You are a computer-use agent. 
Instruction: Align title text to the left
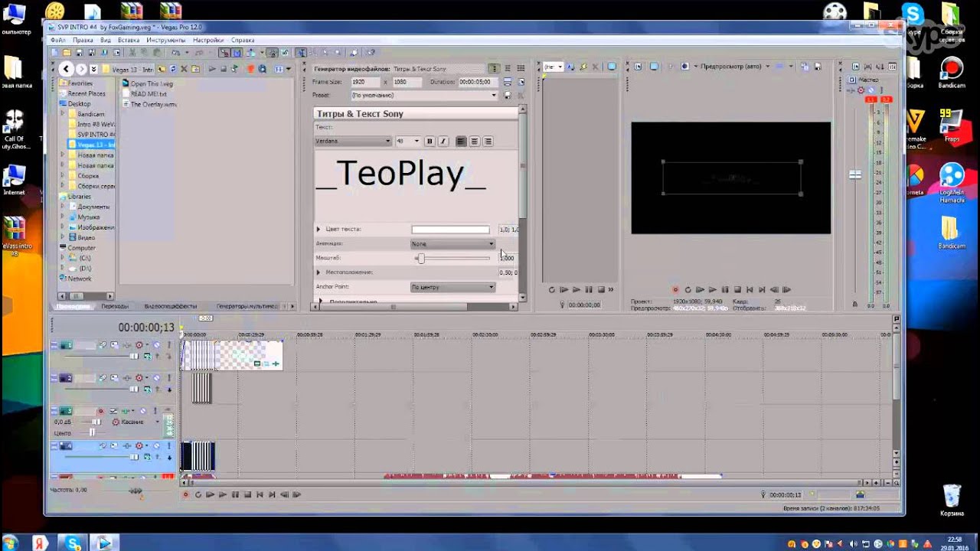[x=461, y=142]
